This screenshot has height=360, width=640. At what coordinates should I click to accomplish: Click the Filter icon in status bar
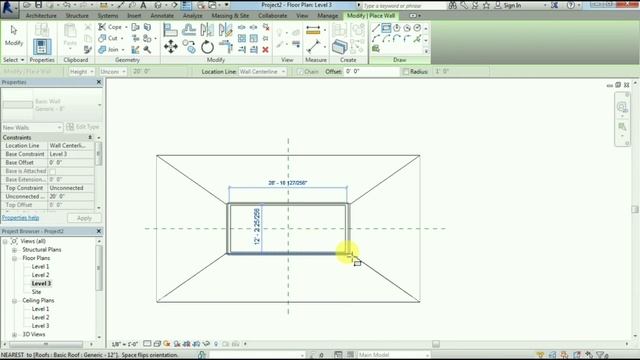tap(600, 355)
